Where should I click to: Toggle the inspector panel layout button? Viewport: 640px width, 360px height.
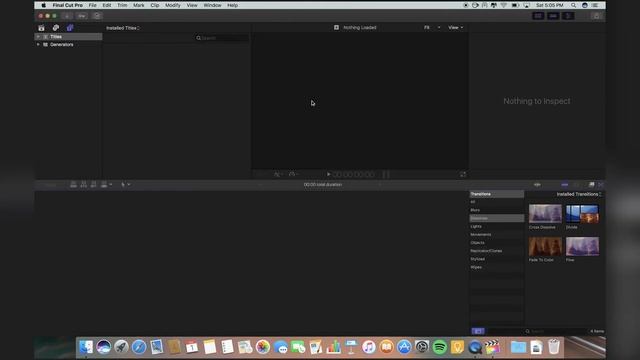pos(568,16)
